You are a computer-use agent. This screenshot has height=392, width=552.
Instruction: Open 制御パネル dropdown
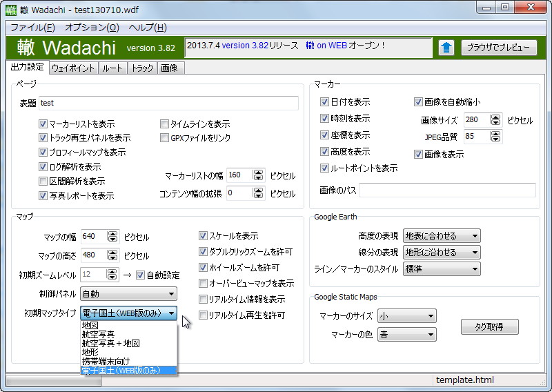[128, 294]
